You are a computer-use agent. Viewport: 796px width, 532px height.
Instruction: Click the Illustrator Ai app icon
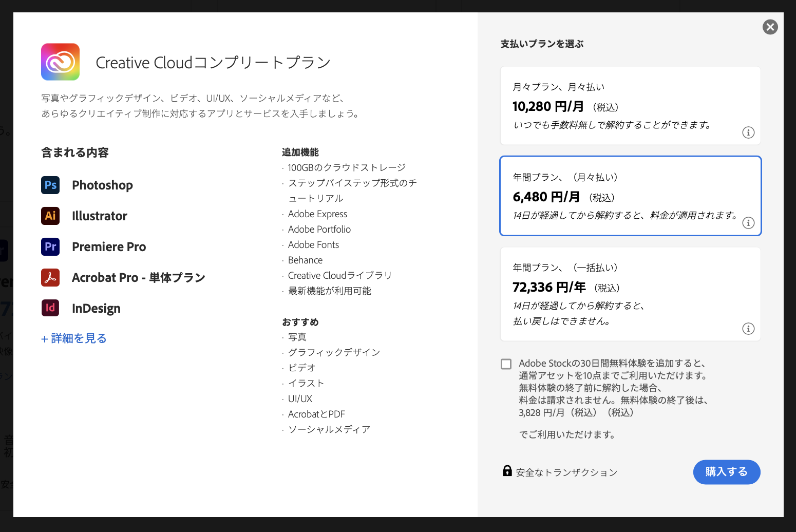point(50,216)
